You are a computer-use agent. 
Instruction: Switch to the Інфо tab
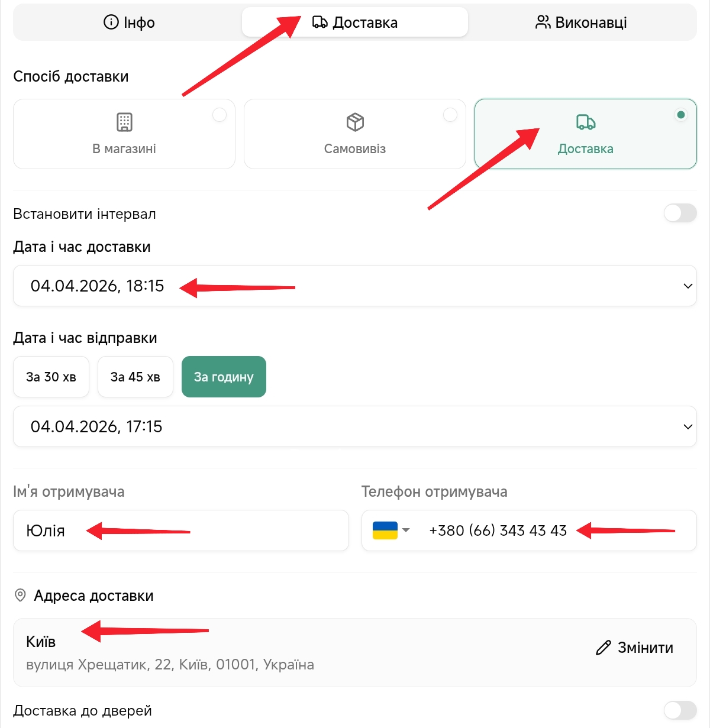point(128,22)
